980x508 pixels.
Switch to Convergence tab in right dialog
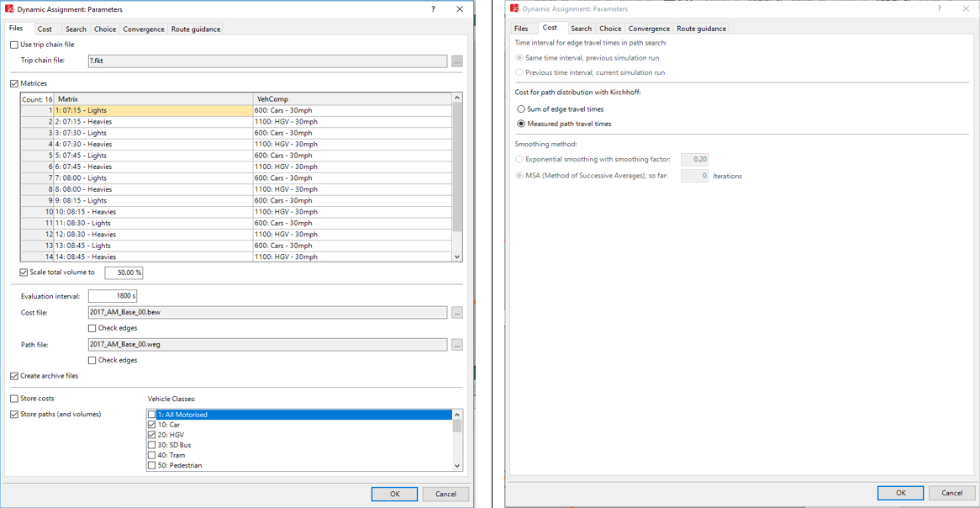[x=649, y=29]
